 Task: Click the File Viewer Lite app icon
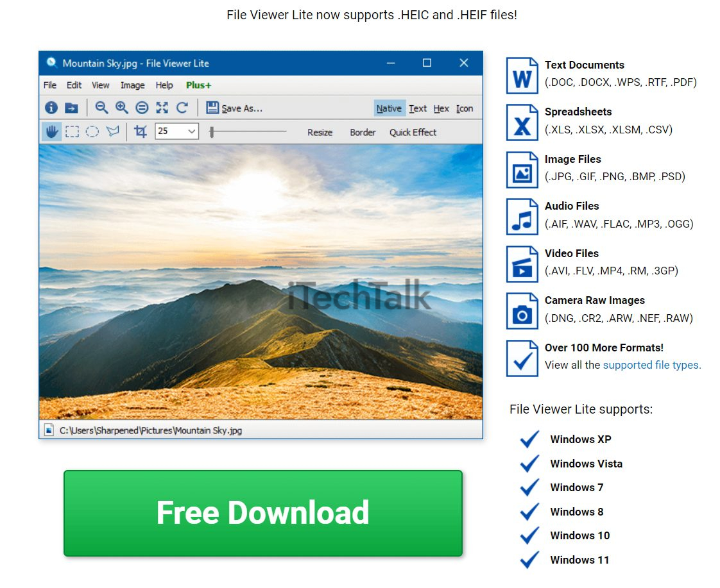[51, 62]
